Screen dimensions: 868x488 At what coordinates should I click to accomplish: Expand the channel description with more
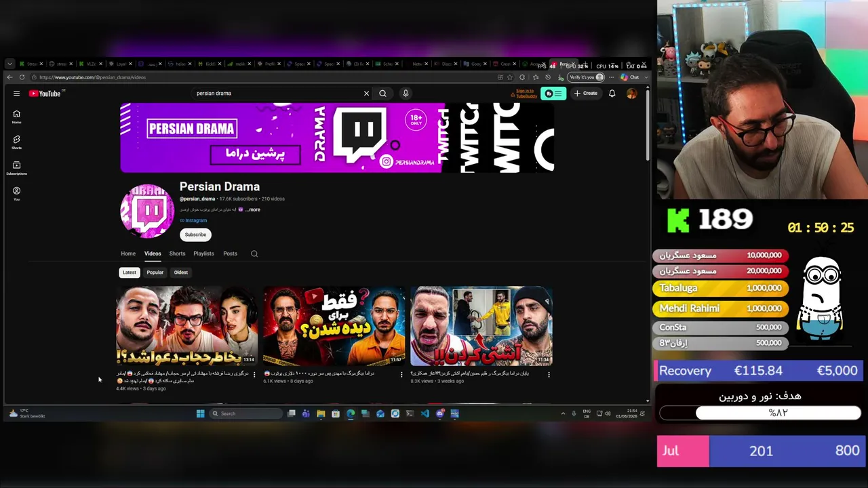pyautogui.click(x=253, y=210)
